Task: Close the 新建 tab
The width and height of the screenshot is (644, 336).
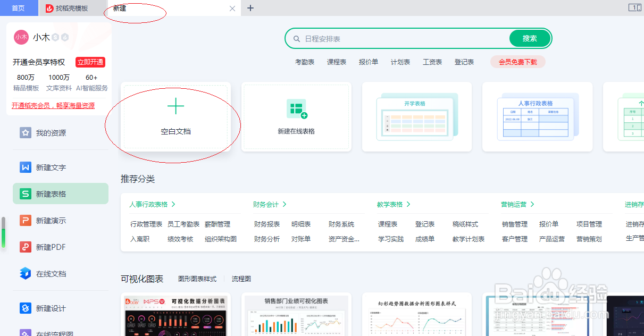Action: pyautogui.click(x=232, y=9)
